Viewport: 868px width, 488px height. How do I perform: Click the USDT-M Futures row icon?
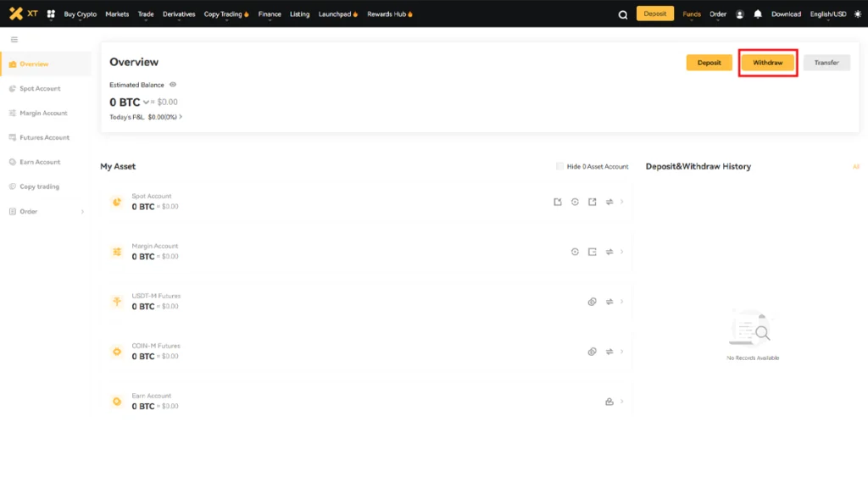(117, 302)
